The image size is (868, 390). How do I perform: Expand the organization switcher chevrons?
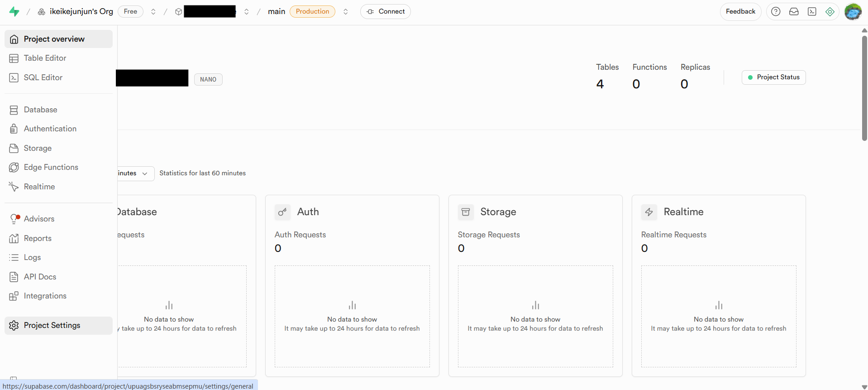(153, 12)
